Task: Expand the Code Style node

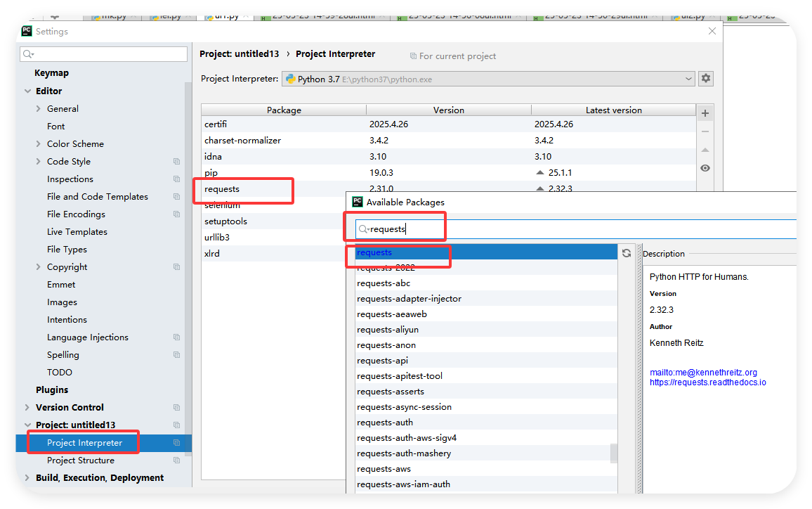Action: pos(39,162)
